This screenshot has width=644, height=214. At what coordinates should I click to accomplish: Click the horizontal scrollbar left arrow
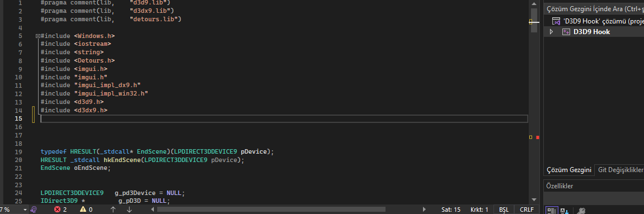pyautogui.click(x=153, y=210)
